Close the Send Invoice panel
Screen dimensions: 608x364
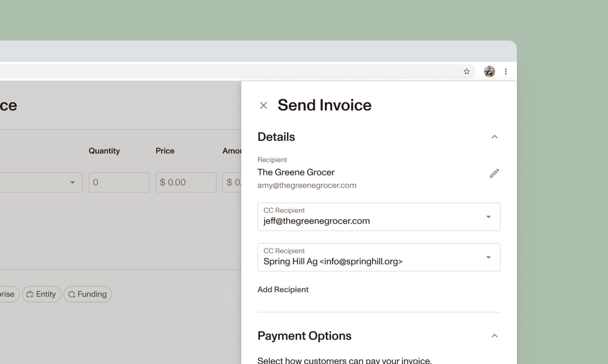(x=263, y=106)
